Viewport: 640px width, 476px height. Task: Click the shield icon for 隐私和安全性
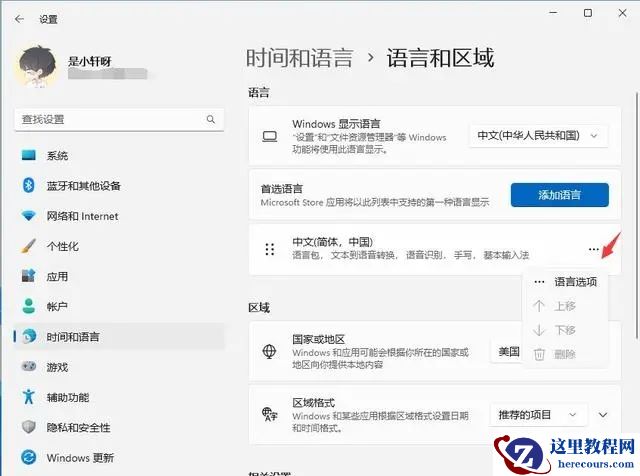click(x=29, y=427)
